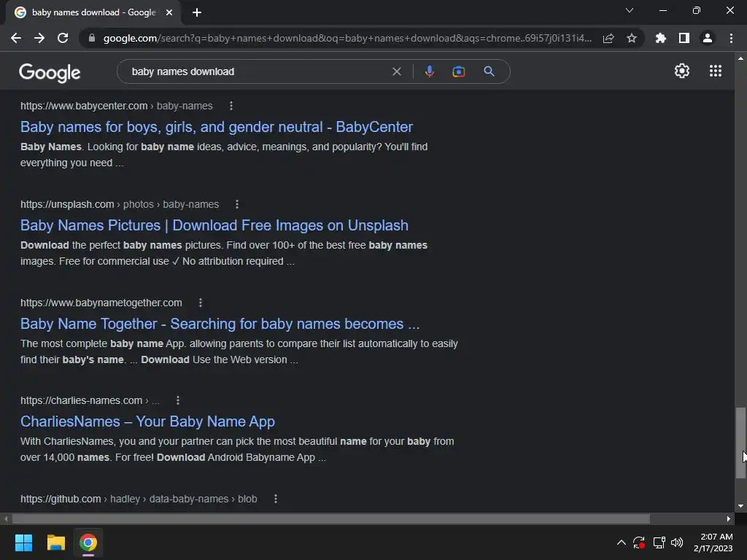Show hidden system tray icons
This screenshot has width=747, height=560.
(x=622, y=542)
